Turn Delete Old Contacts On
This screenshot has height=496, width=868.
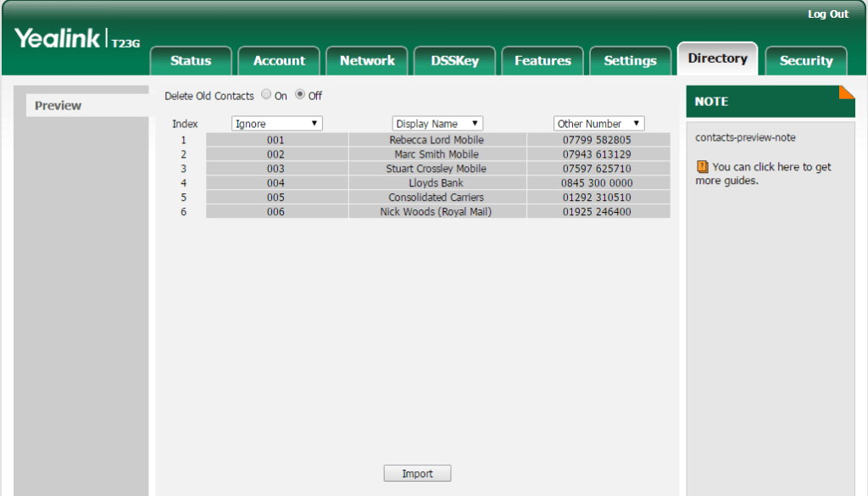[266, 94]
